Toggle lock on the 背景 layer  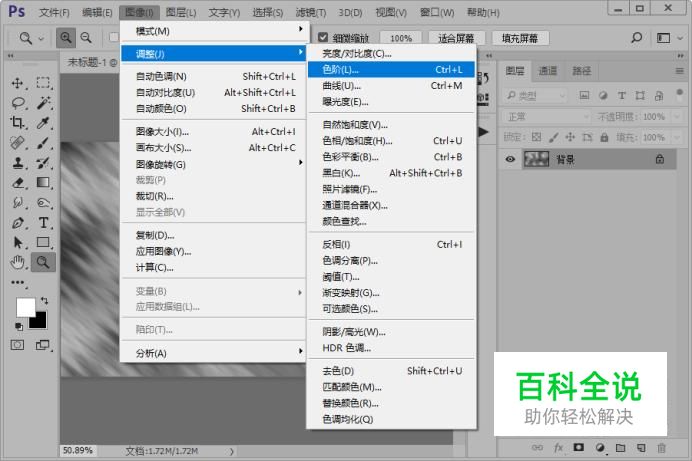[x=660, y=159]
